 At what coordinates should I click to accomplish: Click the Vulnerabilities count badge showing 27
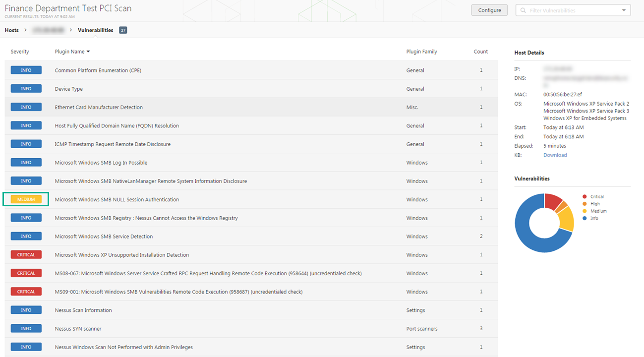[123, 30]
